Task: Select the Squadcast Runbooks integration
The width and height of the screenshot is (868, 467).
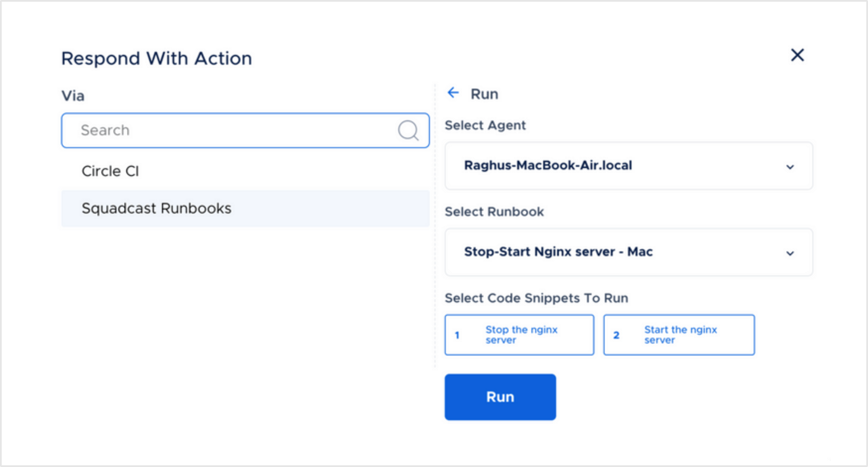Action: pos(156,209)
